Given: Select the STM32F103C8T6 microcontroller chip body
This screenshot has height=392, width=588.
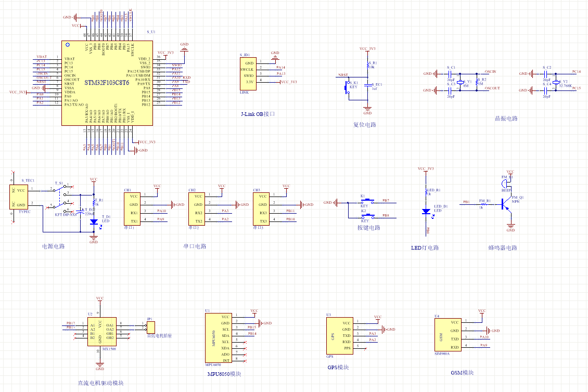Looking at the screenshot, I should (x=107, y=83).
